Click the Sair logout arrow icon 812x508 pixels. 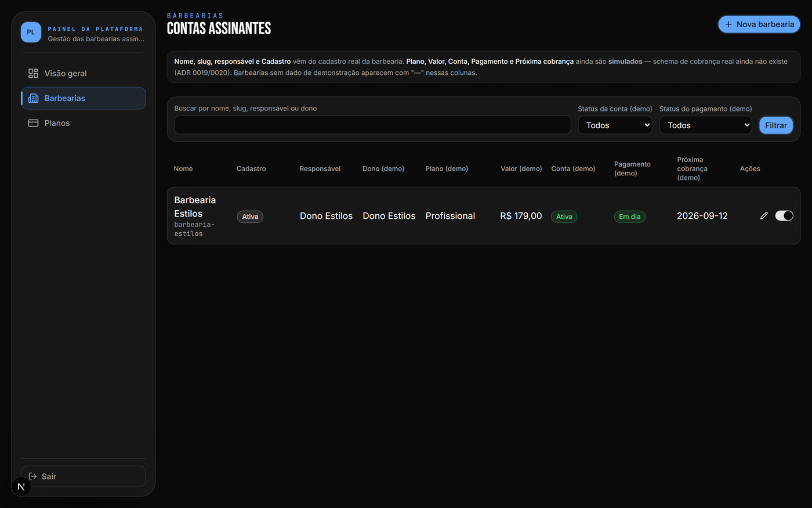point(32,476)
